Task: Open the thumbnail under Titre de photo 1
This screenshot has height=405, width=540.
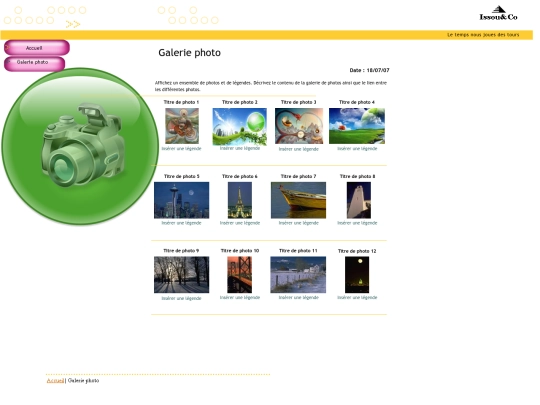Action: (x=182, y=126)
